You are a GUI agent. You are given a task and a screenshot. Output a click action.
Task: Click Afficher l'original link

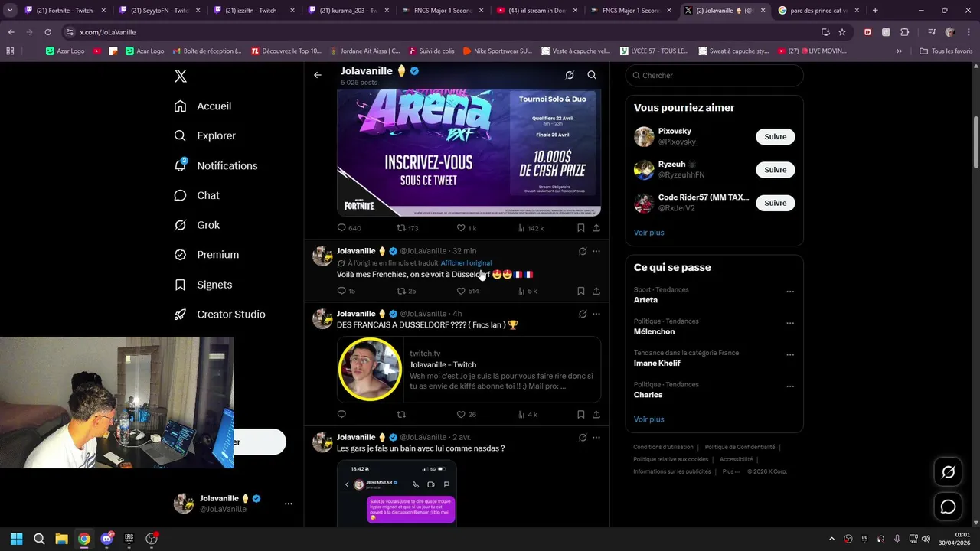click(x=466, y=263)
